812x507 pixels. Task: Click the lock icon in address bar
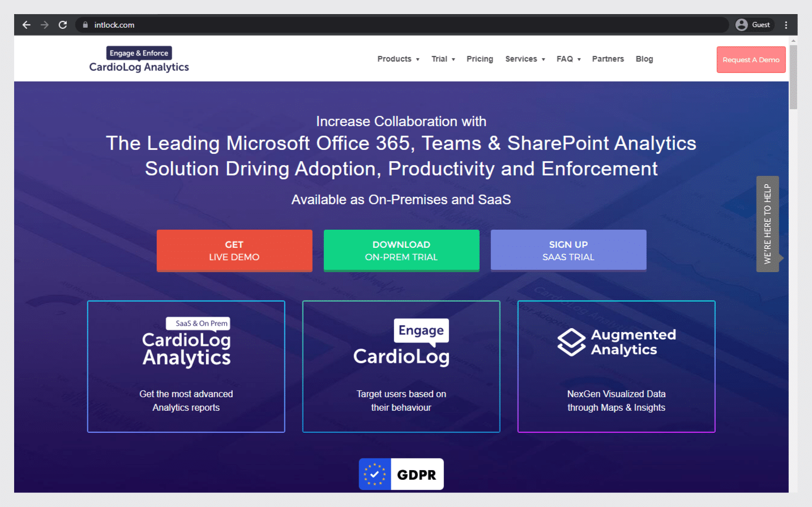pos(86,25)
